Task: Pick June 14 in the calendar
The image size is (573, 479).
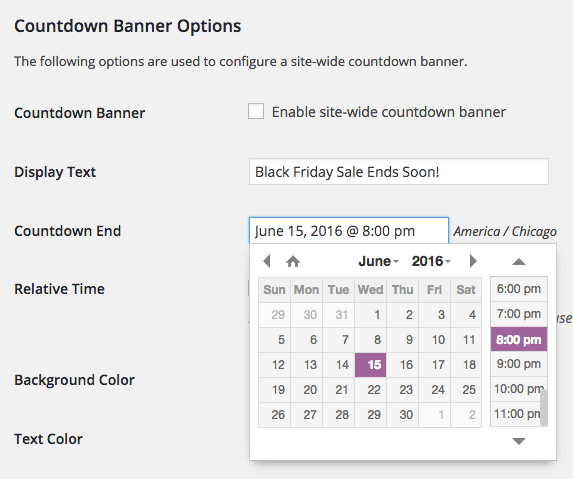Action: click(x=338, y=365)
